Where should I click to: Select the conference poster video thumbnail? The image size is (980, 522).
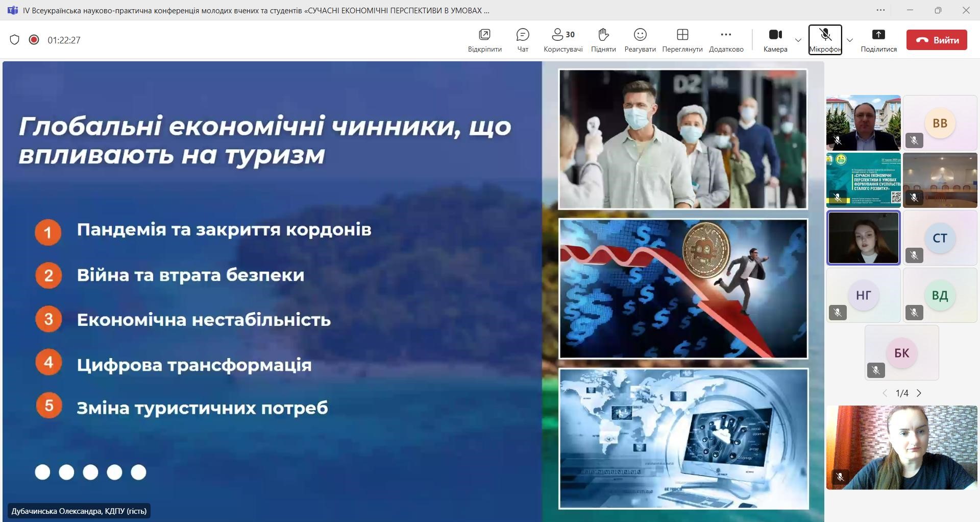tap(863, 180)
